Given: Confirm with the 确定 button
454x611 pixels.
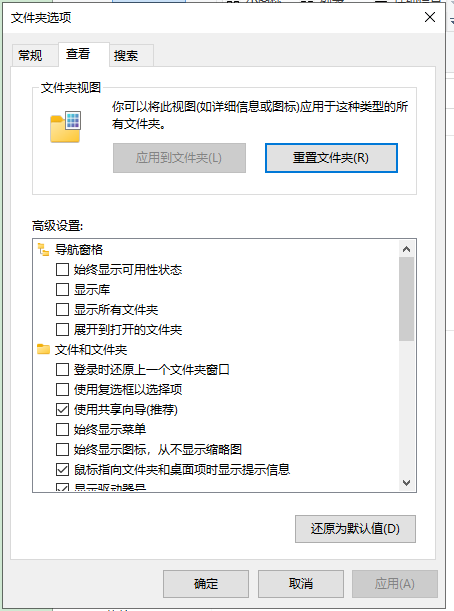Looking at the screenshot, I should click(x=206, y=584).
